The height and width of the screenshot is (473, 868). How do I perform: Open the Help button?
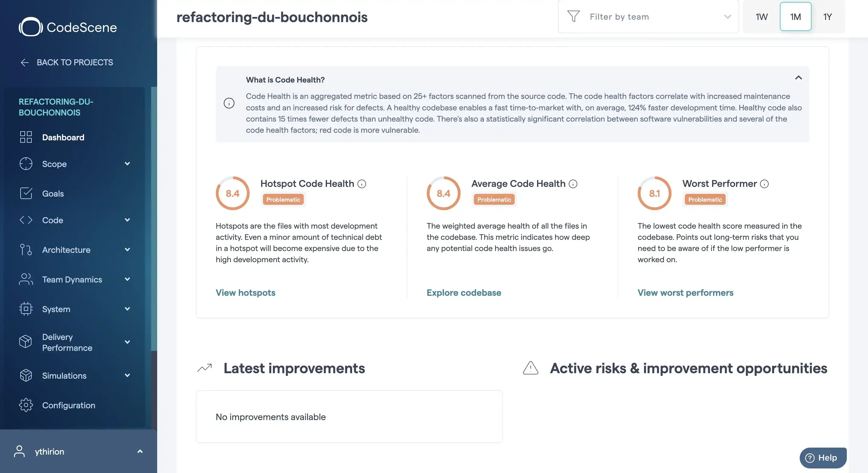click(x=823, y=458)
